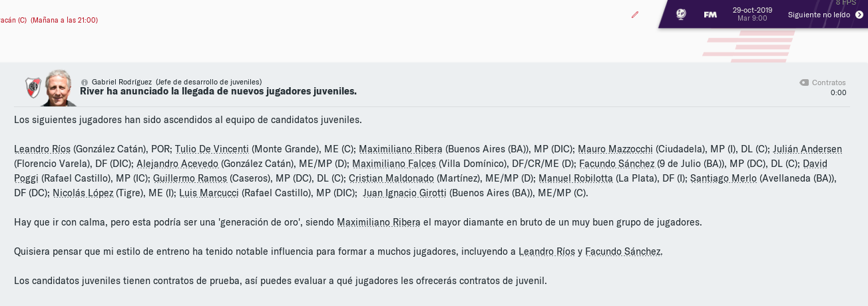Image resolution: width=868 pixels, height=306 pixels.
Task: Open Gabriel Rodríguez staff profile name
Action: (x=122, y=82)
